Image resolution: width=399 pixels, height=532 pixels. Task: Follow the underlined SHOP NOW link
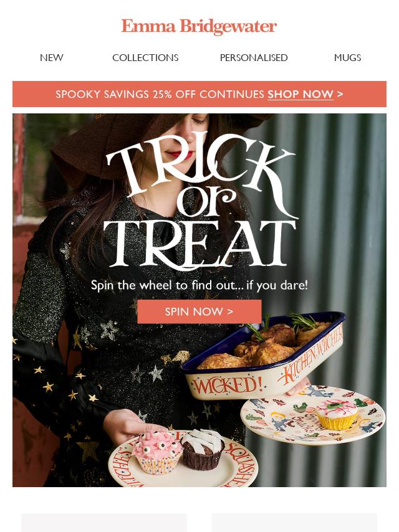tap(300, 94)
